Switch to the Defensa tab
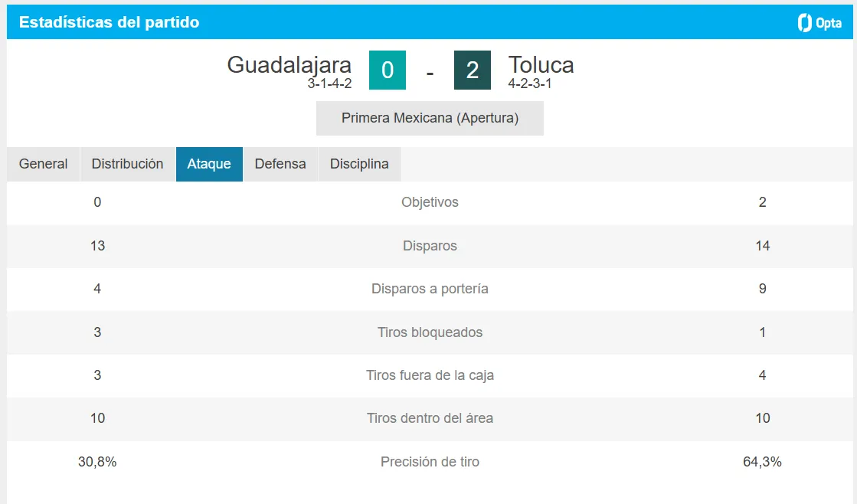 [280, 164]
